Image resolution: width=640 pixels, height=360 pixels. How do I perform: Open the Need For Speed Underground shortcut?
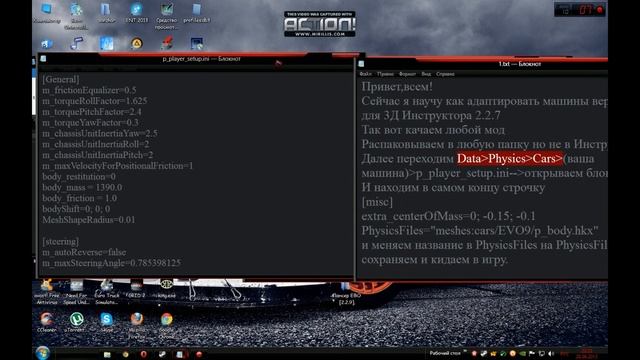(x=76, y=292)
